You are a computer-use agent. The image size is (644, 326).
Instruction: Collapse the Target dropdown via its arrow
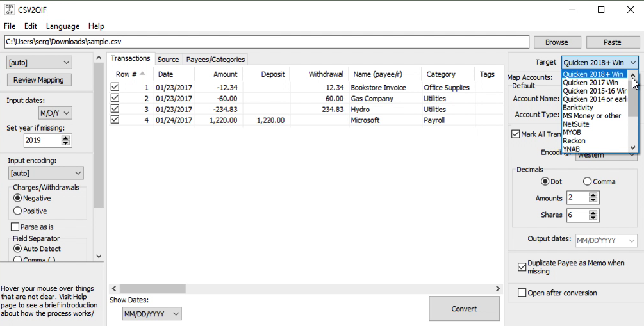tap(633, 62)
